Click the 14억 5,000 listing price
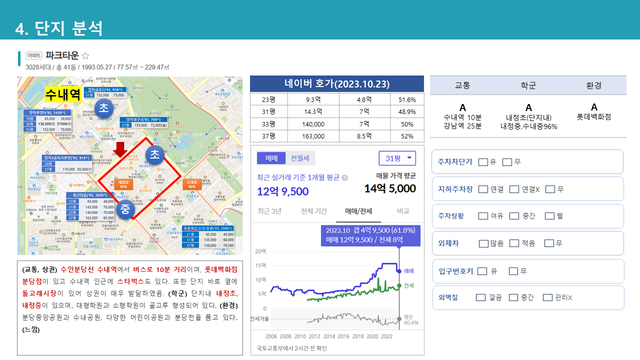 [390, 189]
